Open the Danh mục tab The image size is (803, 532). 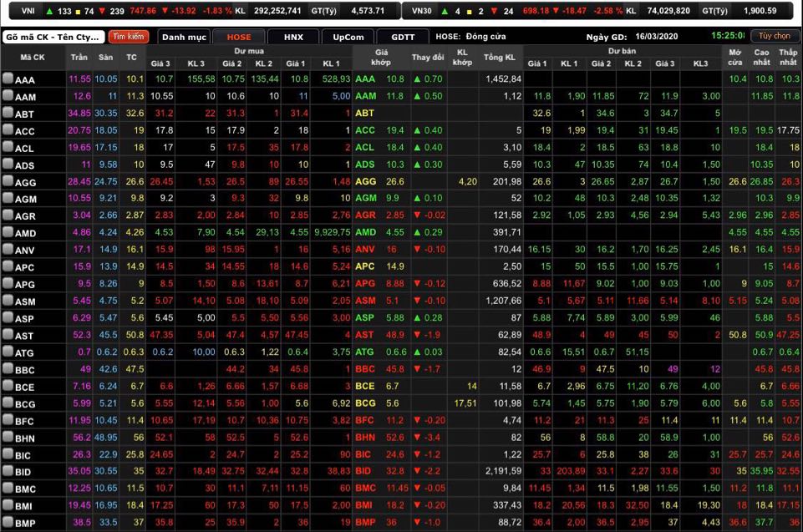coord(184,37)
